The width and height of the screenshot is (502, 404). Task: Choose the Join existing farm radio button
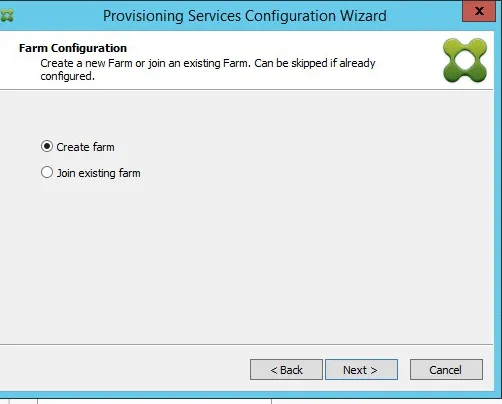[x=47, y=172]
